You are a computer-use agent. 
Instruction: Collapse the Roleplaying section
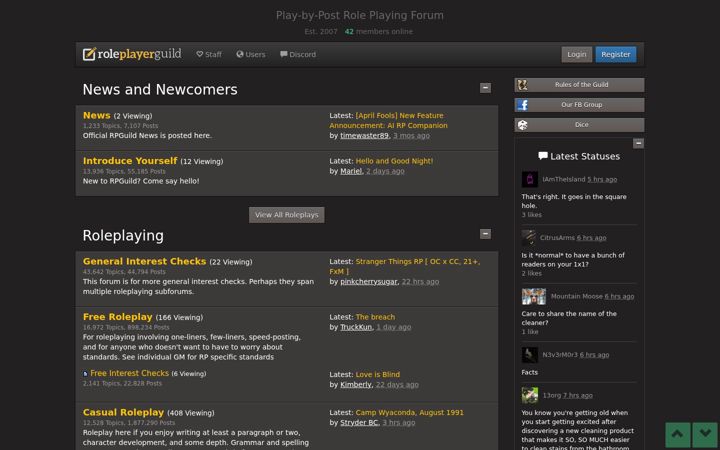(x=485, y=234)
